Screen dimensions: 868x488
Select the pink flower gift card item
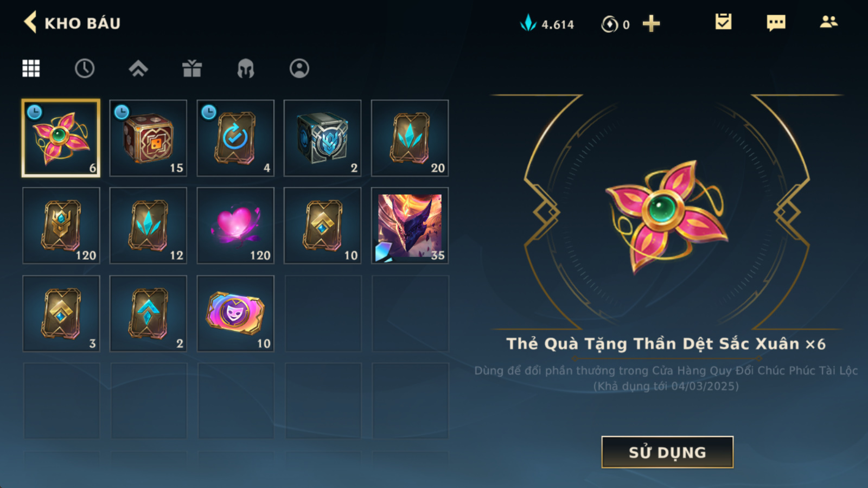click(x=61, y=138)
